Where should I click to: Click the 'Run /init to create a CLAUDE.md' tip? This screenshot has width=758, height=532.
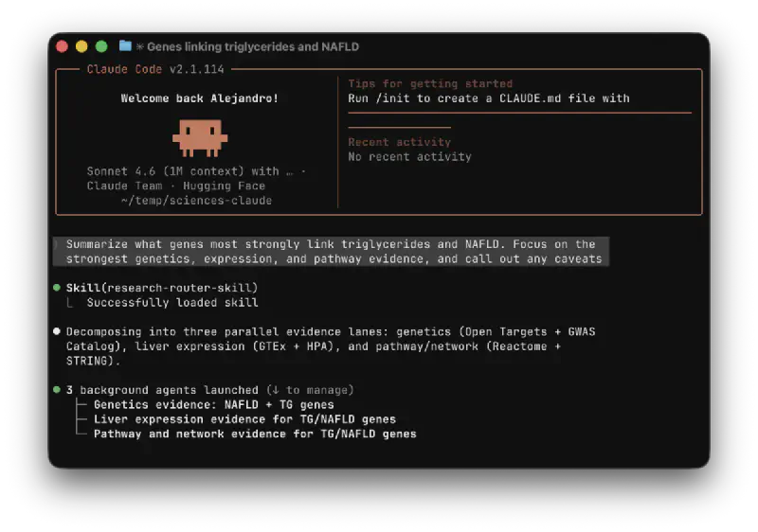(x=488, y=98)
